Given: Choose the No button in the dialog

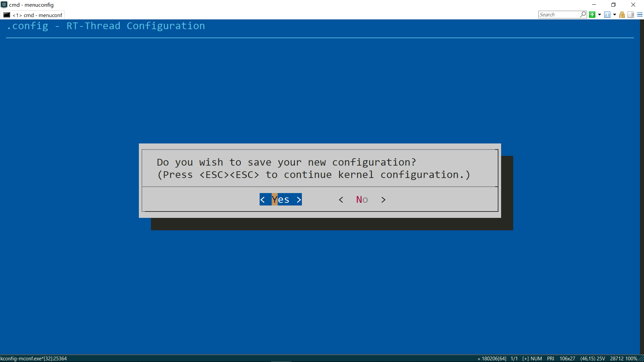Looking at the screenshot, I should coord(362,199).
